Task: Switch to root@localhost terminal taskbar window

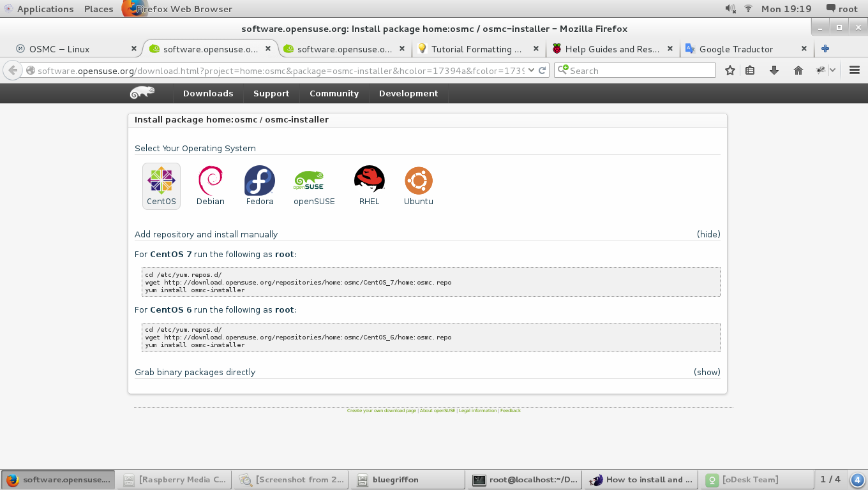Action: click(524, 480)
